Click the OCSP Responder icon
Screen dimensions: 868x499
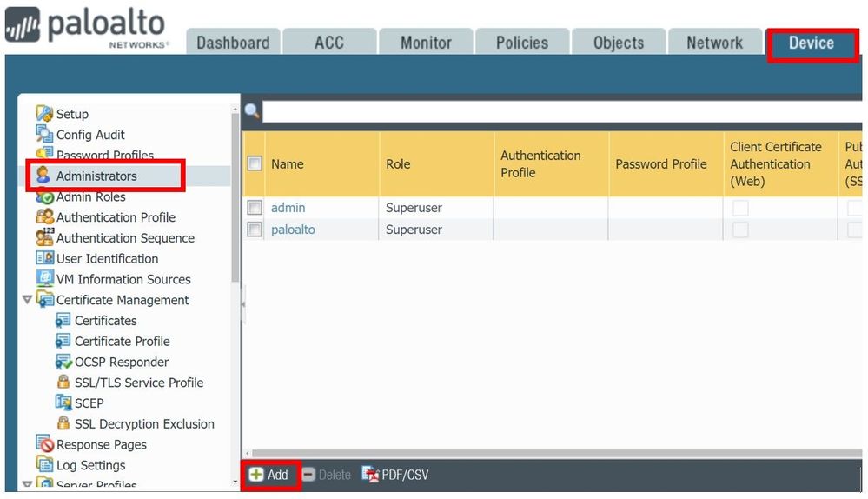[63, 362]
